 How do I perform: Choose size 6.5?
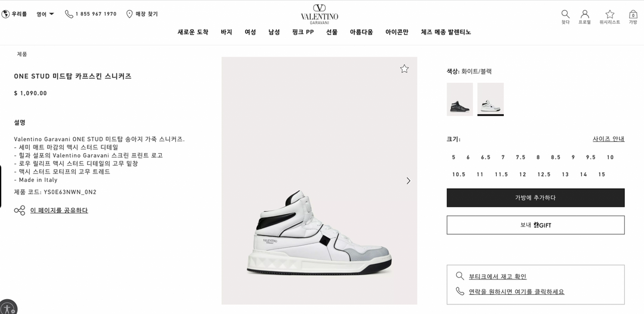click(x=485, y=157)
